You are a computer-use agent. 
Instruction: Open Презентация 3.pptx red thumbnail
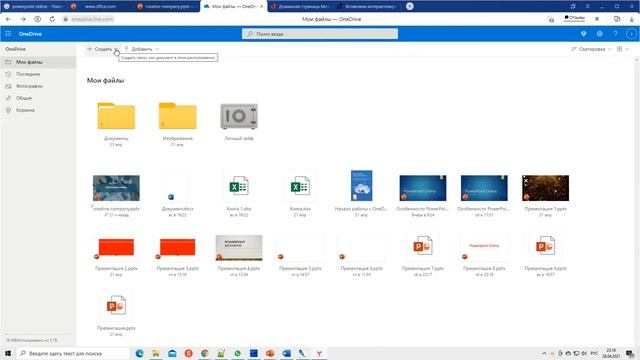(178, 247)
